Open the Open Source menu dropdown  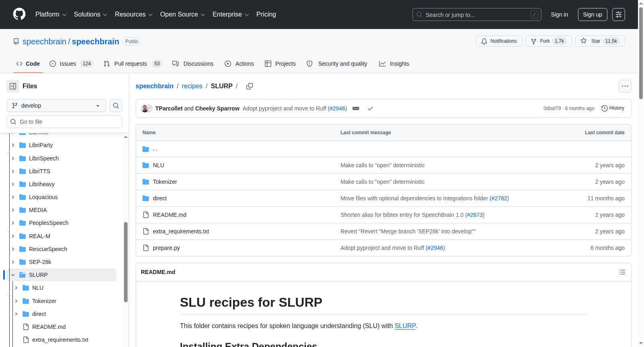[183, 15]
